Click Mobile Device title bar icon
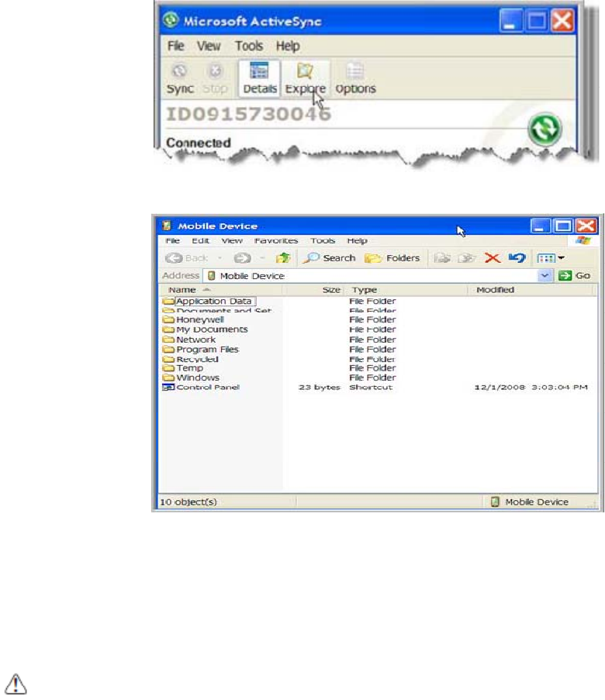This screenshot has width=605, height=700. 167,226
